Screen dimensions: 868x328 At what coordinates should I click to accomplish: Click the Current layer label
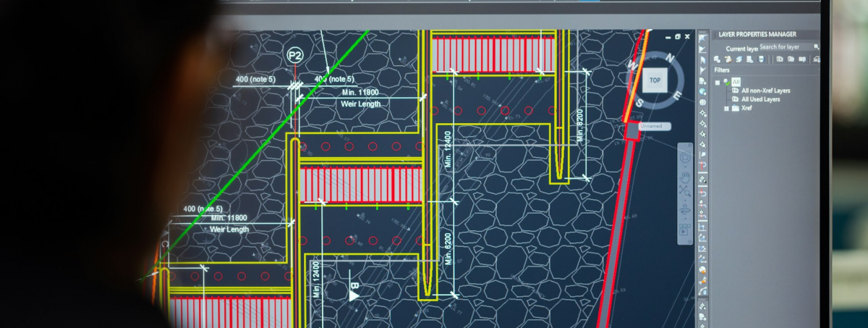pos(741,48)
